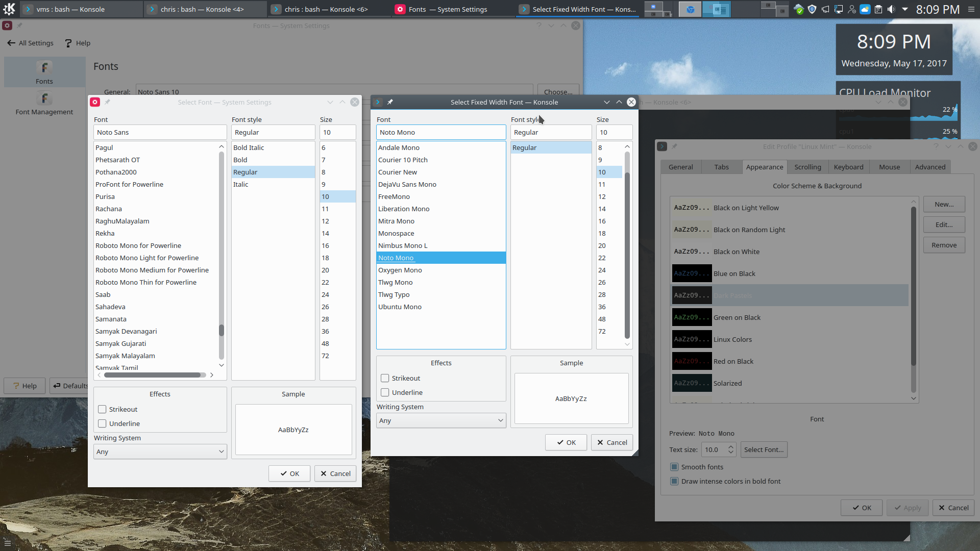
Task: Open the network connections tray icon
Action: (x=839, y=9)
